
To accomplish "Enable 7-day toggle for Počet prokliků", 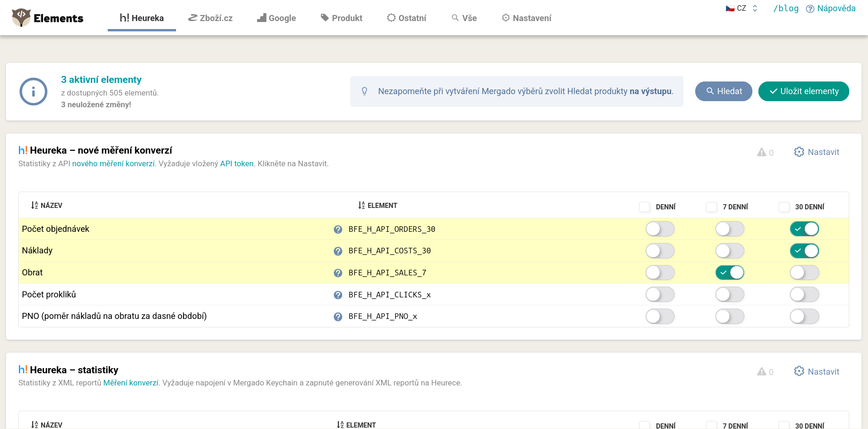I will [730, 295].
